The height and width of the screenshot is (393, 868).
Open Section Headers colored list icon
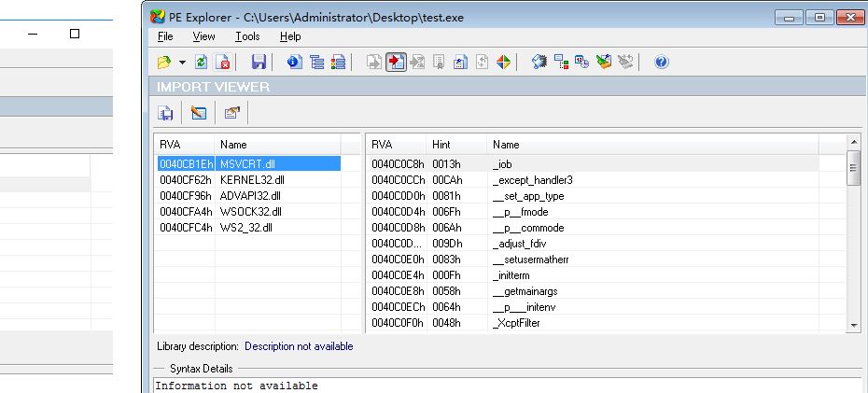[338, 62]
